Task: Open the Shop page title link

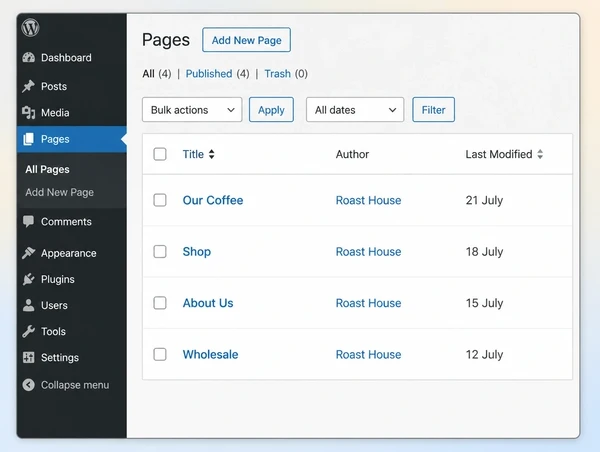Action: [197, 251]
